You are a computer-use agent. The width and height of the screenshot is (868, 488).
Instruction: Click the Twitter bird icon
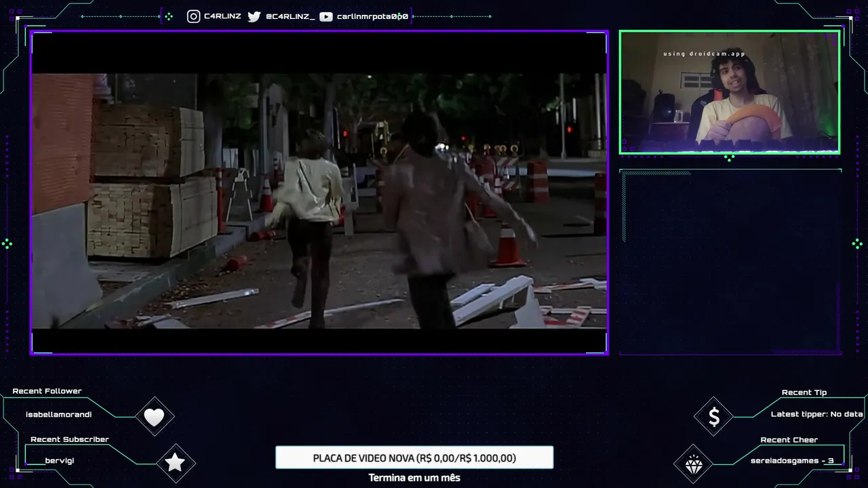pyautogui.click(x=254, y=16)
